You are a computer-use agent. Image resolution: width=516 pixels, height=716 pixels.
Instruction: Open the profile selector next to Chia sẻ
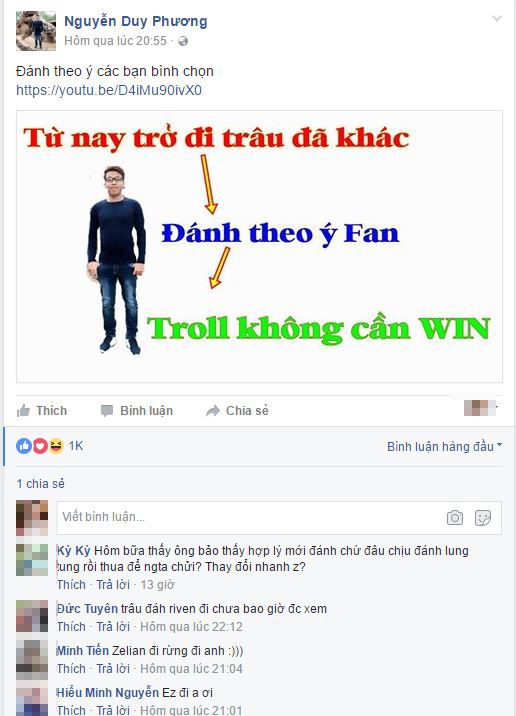[x=481, y=408]
